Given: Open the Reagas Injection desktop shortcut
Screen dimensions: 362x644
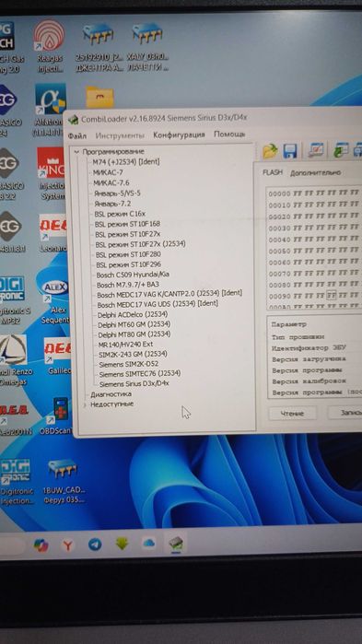Looking at the screenshot, I should pyautogui.click(x=49, y=46).
